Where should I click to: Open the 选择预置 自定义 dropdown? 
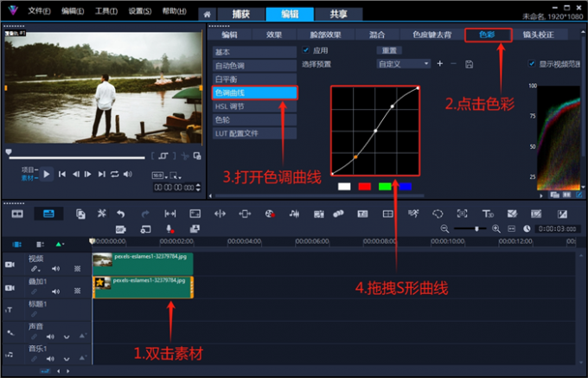click(x=404, y=64)
